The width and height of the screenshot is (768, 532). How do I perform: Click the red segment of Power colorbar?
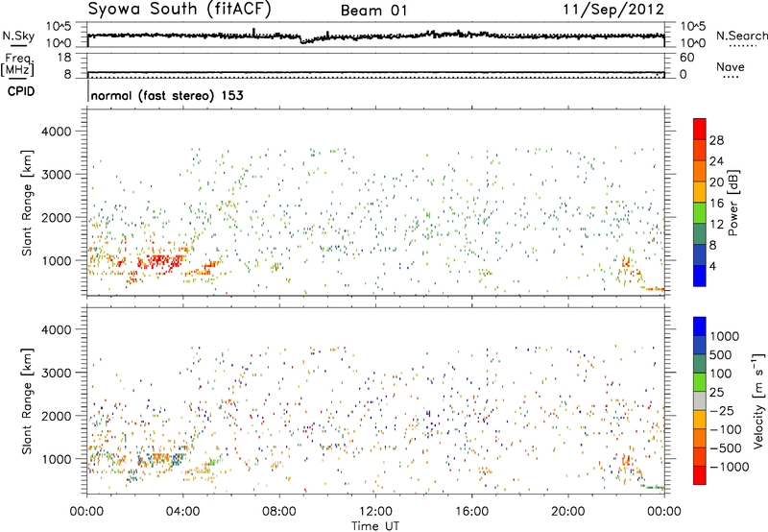(x=700, y=129)
